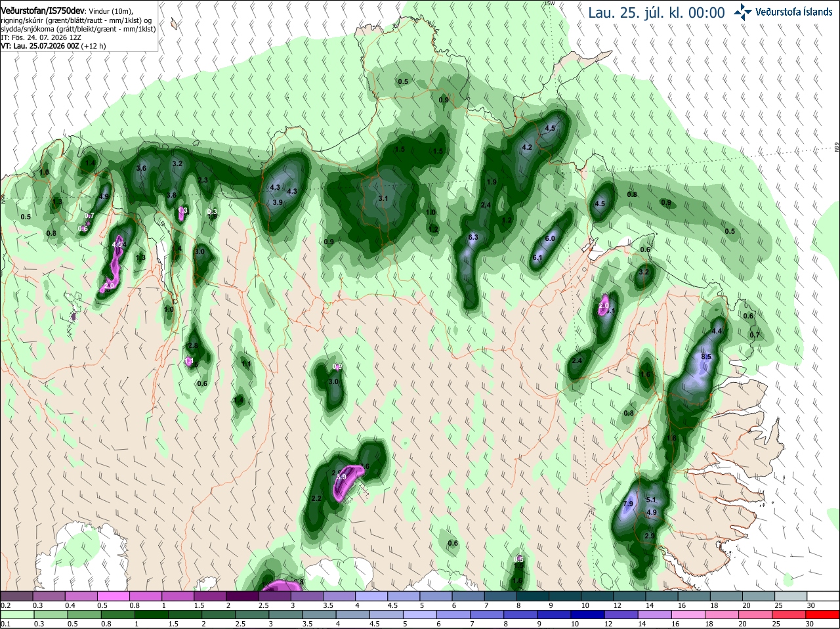Click the 7.9 precipitation value label
This screenshot has width=840, height=629.
click(x=628, y=504)
